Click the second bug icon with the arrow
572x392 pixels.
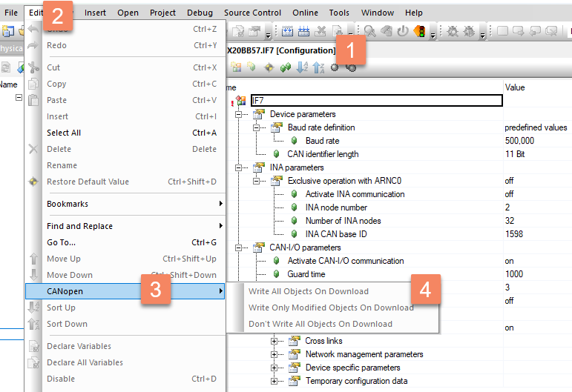pyautogui.click(x=469, y=31)
